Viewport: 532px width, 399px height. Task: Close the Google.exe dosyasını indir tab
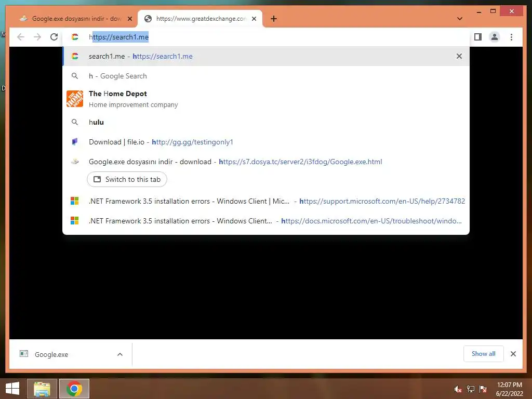pyautogui.click(x=129, y=19)
